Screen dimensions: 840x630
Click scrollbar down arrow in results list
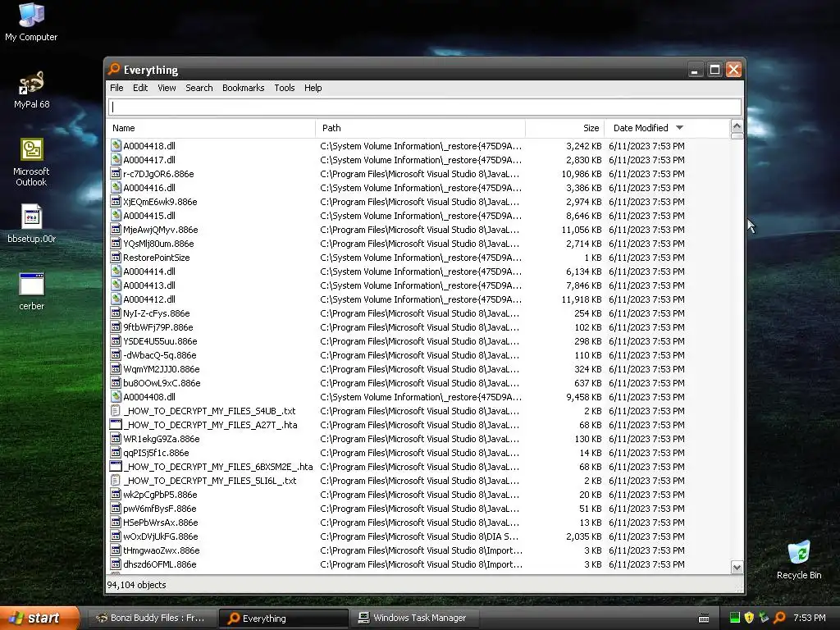coord(737,568)
